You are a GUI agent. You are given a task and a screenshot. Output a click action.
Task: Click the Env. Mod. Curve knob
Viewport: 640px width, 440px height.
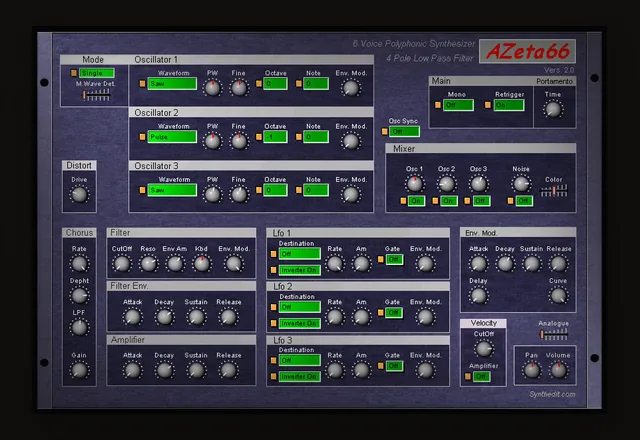558,296
